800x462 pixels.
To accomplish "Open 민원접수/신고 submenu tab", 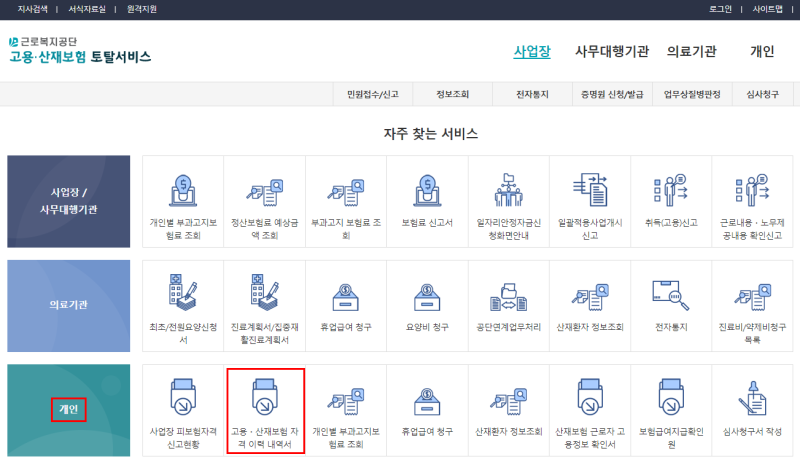I will 373,94.
